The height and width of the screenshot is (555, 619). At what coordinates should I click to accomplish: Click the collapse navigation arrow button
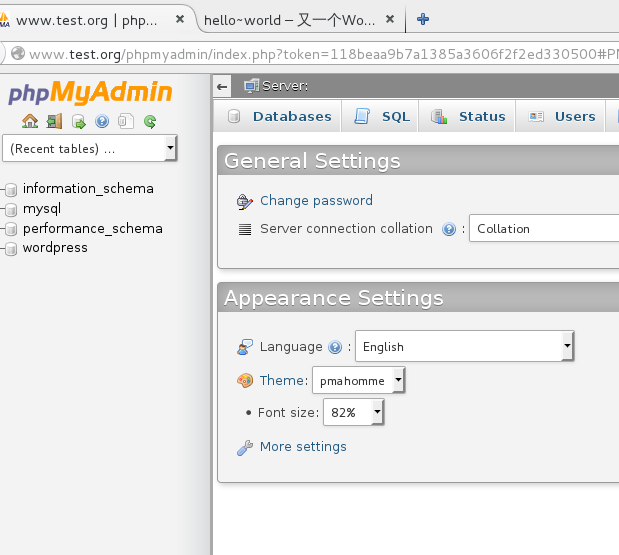click(x=222, y=86)
